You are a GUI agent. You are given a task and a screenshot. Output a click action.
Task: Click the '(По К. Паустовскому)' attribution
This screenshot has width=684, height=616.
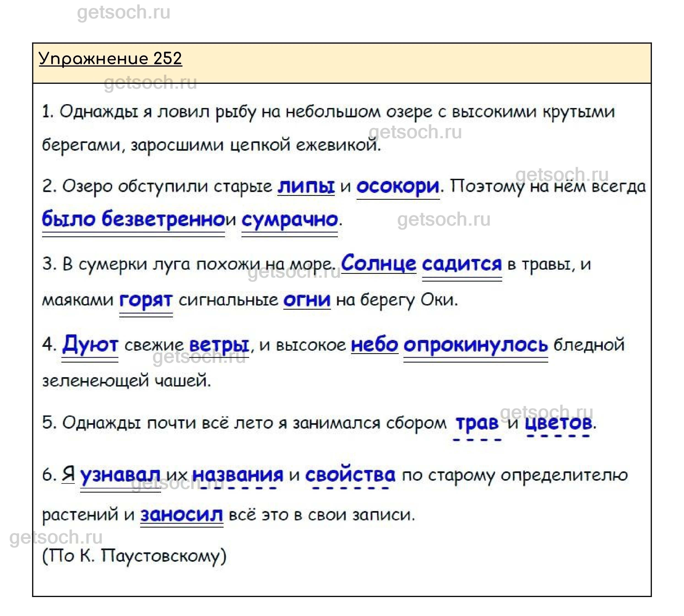[134, 556]
